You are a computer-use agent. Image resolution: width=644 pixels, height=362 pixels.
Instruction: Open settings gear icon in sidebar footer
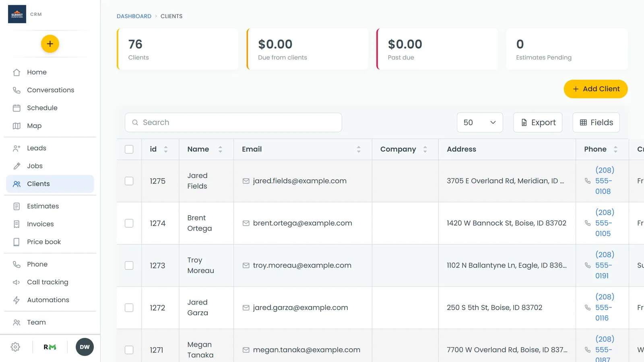pyautogui.click(x=15, y=347)
